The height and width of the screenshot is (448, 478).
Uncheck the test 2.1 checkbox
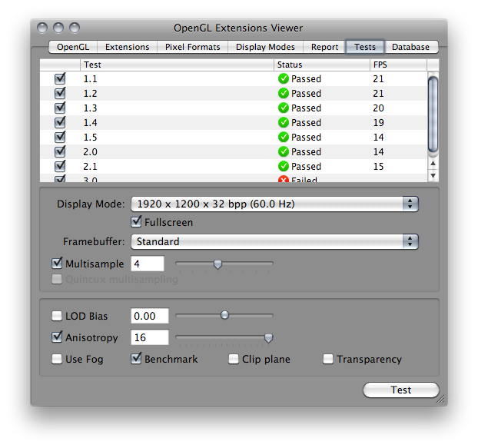point(60,167)
